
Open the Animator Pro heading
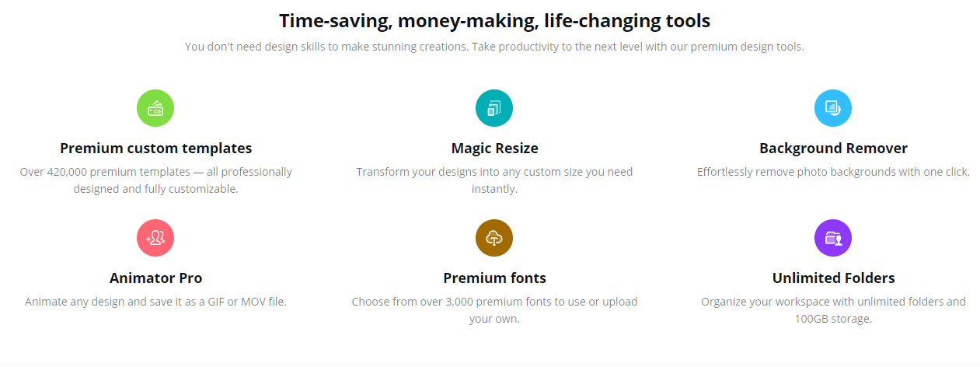(x=155, y=278)
